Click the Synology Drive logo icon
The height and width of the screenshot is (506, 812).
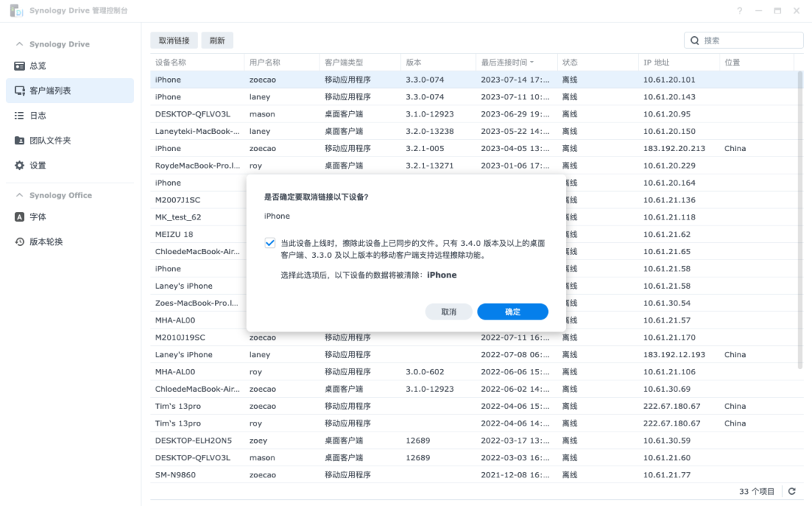click(x=16, y=11)
